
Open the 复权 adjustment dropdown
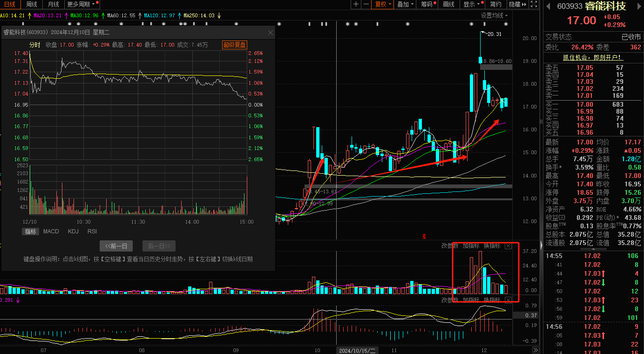[x=383, y=4]
